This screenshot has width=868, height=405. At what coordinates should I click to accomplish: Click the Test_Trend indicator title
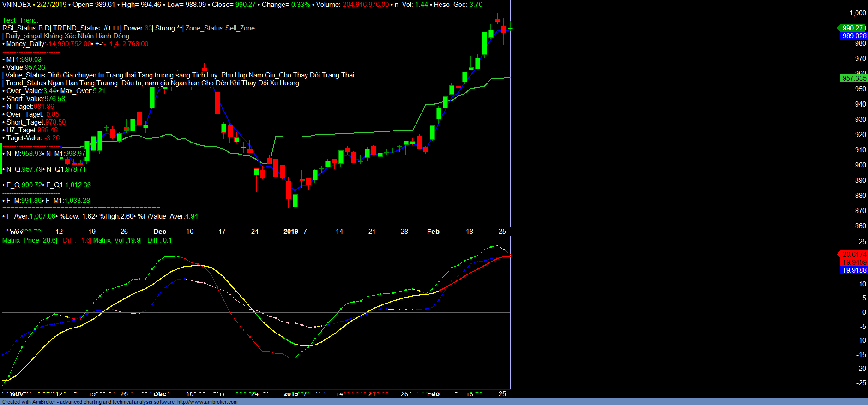(x=20, y=20)
